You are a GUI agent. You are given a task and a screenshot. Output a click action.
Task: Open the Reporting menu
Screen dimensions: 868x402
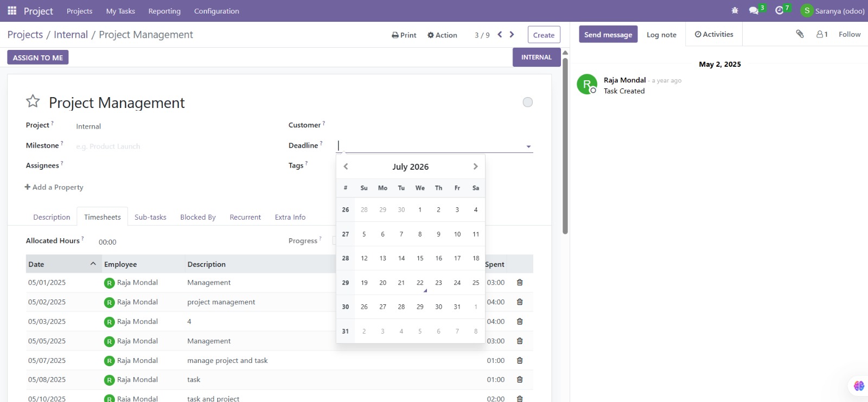[164, 11]
